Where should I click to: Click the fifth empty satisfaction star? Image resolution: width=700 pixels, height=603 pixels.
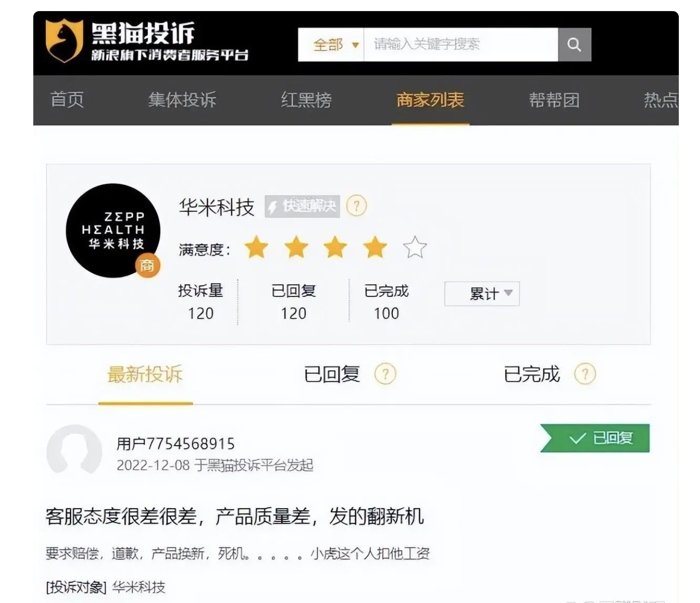pyautogui.click(x=415, y=248)
